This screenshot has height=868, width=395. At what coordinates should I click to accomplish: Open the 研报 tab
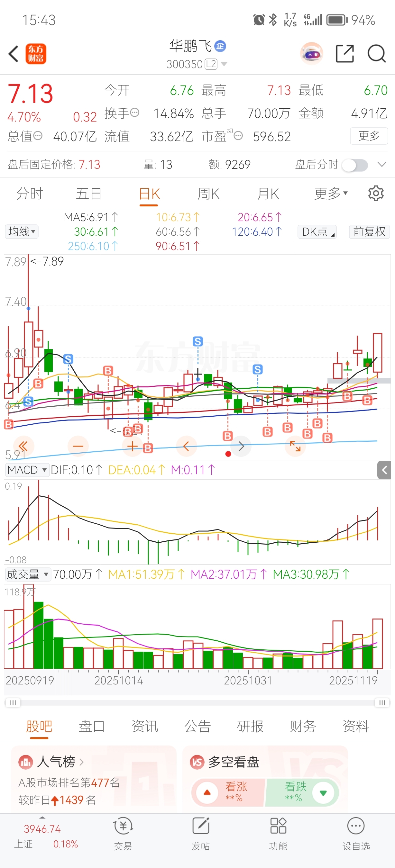(250, 726)
